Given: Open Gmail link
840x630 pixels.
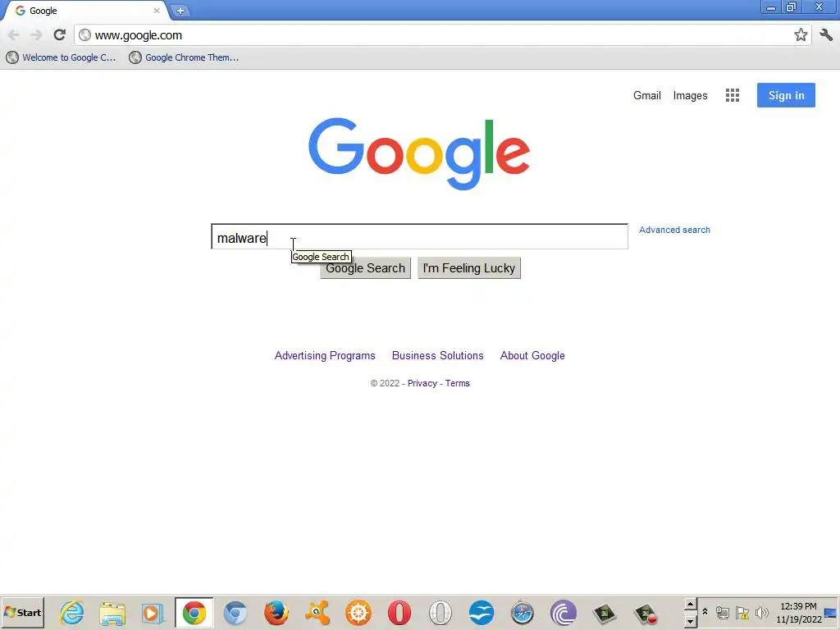Looking at the screenshot, I should point(646,95).
